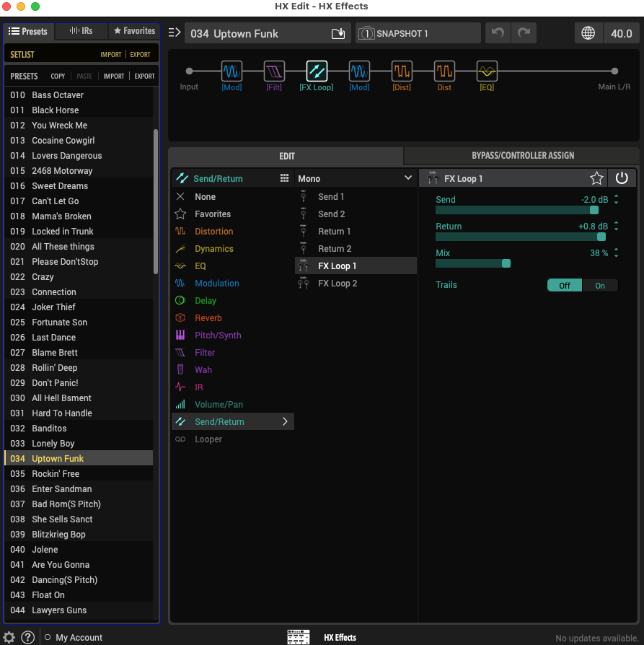
Task: Open the Mono dropdown menu
Action: pyautogui.click(x=356, y=178)
